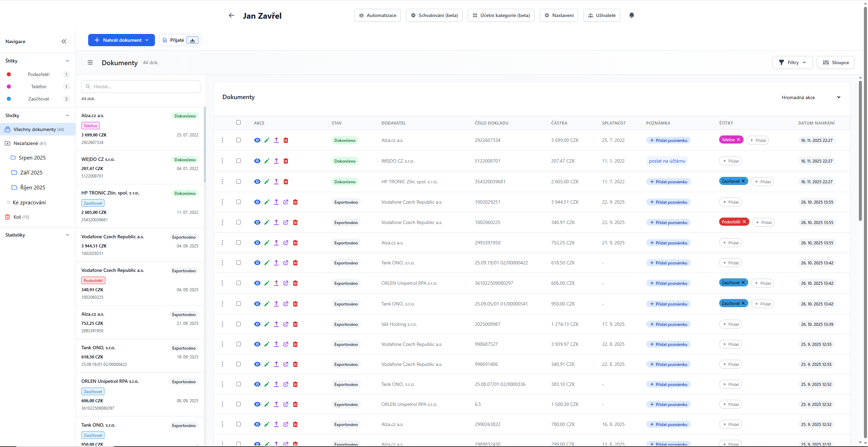
Task: Edit the HP TRONIC Zlín row pencil icon
Action: pyautogui.click(x=267, y=182)
